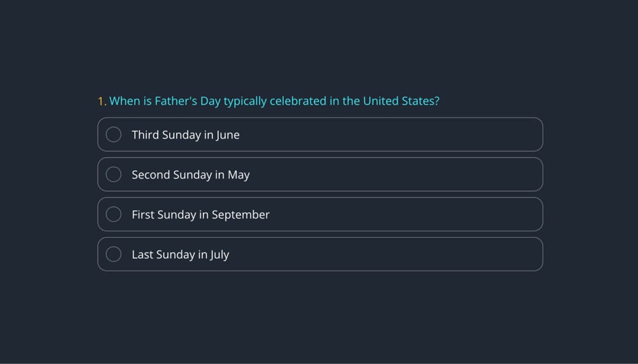The height and width of the screenshot is (364, 638).
Task: Click the "Third Sunday in June" answer text
Action: point(185,135)
